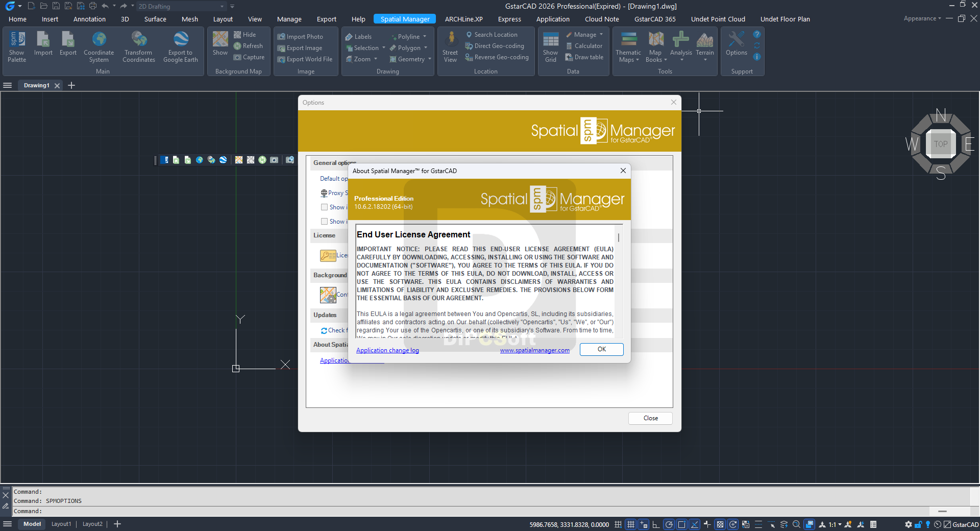
Task: Click Close in the Options dialog
Action: (650, 418)
